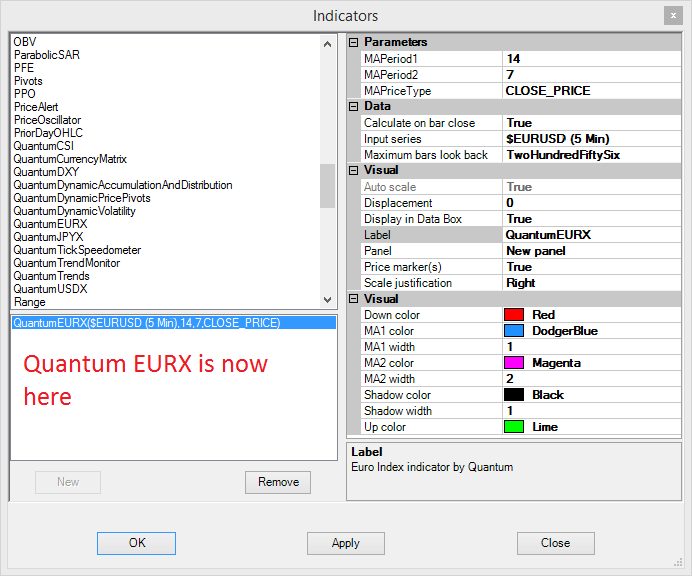692x576 pixels.
Task: Edit the MAPeriod1 value 14
Action: pyautogui.click(x=592, y=59)
